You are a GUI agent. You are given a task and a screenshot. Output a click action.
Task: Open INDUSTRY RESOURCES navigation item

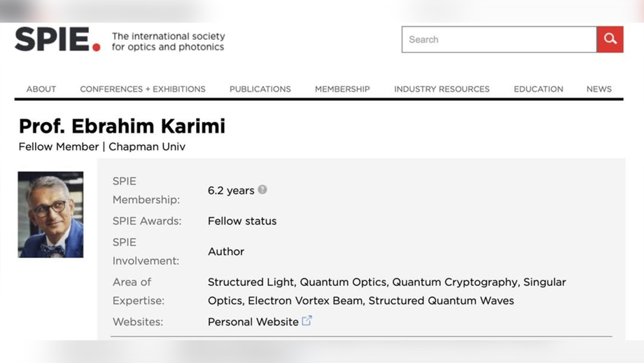point(442,89)
